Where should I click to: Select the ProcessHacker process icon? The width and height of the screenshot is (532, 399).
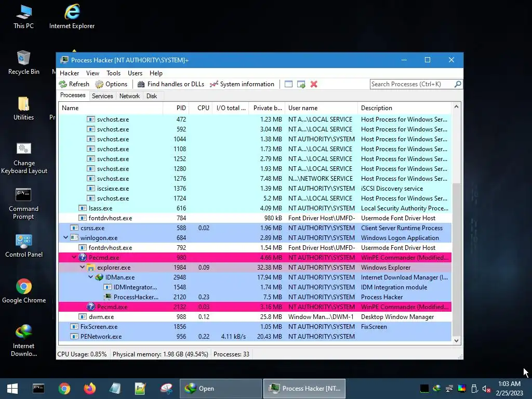(108, 297)
